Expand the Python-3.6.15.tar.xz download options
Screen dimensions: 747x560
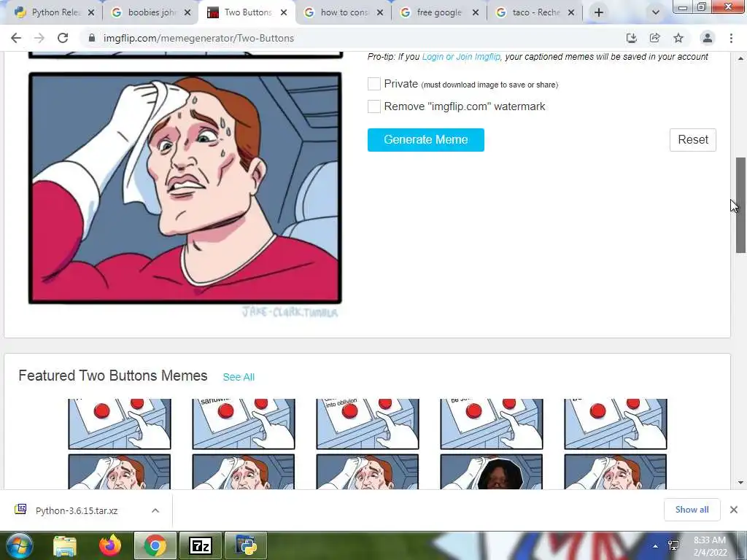click(155, 510)
